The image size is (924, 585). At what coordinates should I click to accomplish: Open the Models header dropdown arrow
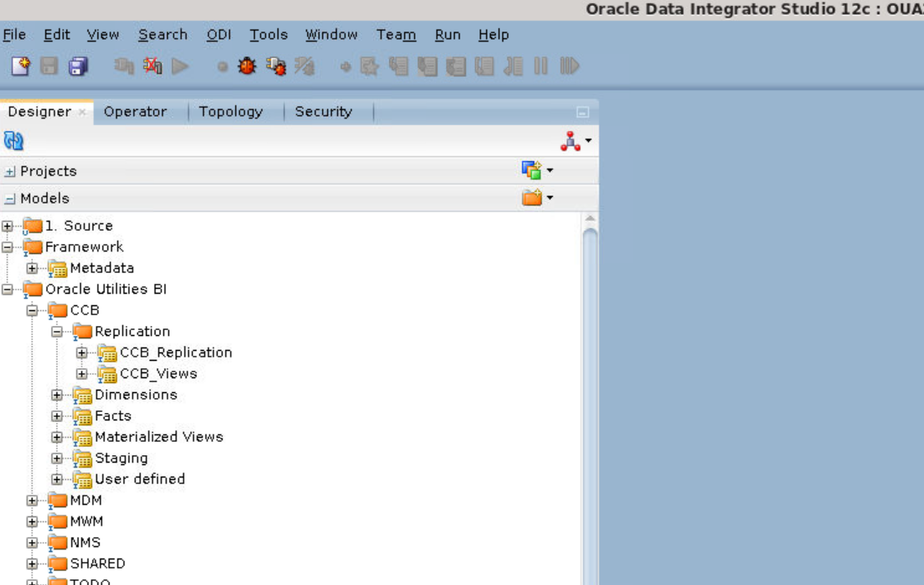coord(550,198)
